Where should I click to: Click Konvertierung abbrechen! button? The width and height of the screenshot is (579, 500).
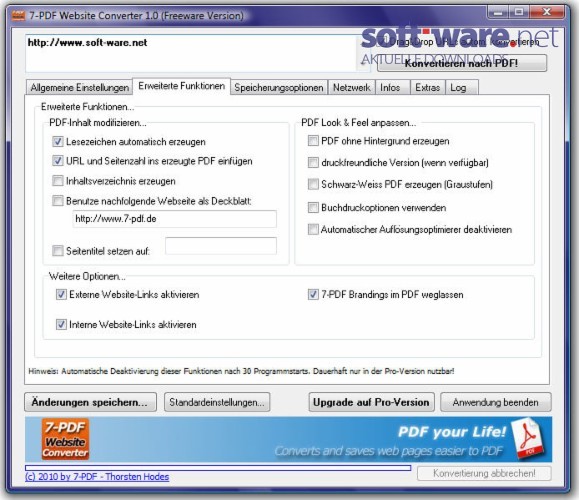pyautogui.click(x=484, y=473)
